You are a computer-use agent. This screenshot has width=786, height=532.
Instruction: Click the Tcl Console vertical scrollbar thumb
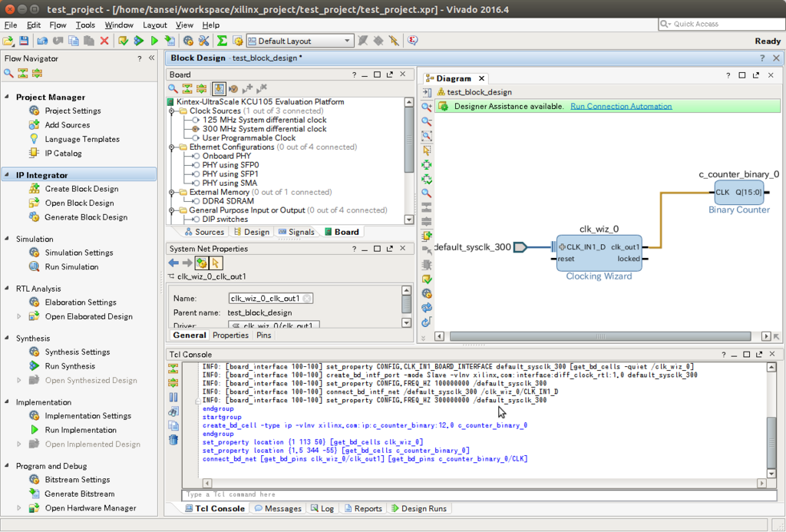(x=771, y=441)
